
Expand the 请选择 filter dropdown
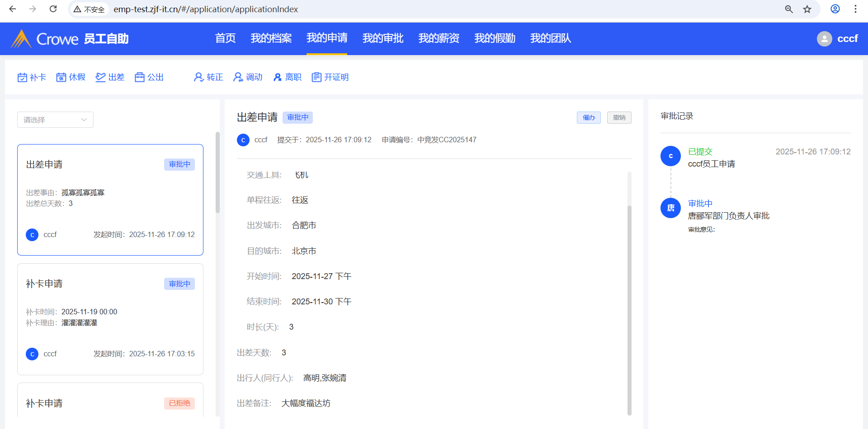(55, 120)
